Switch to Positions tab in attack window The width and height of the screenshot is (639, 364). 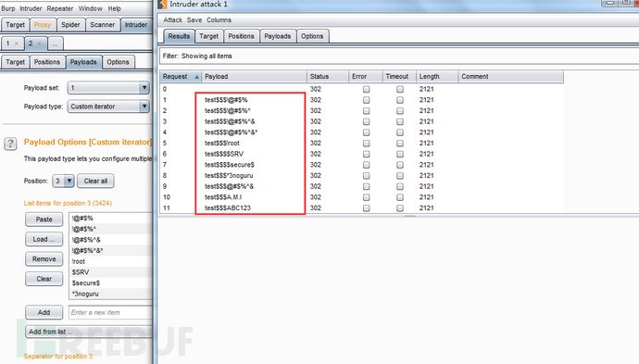(242, 36)
